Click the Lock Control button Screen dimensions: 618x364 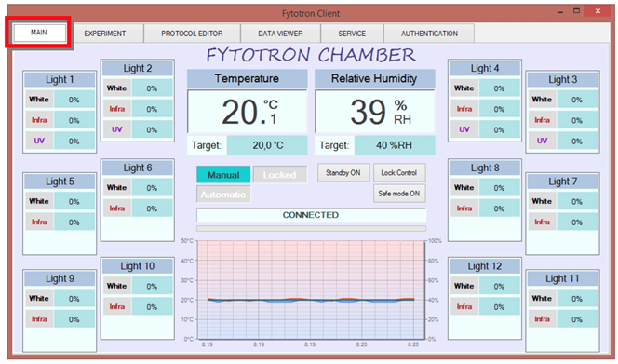click(399, 173)
